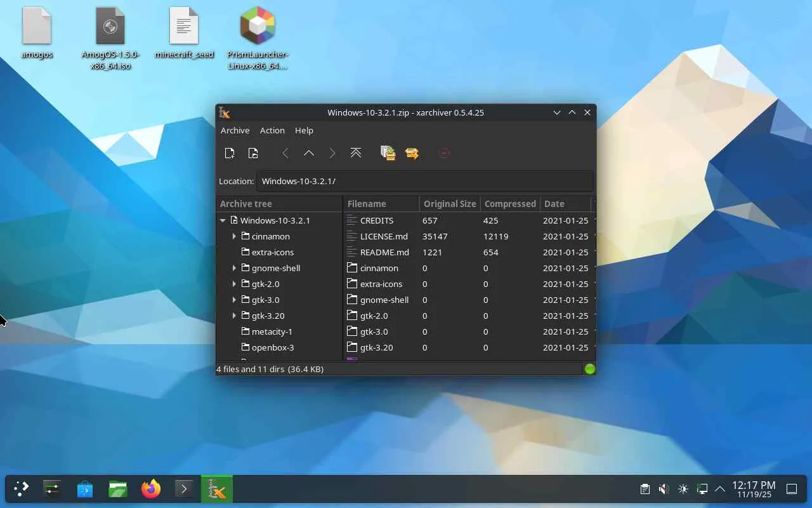
Task: Select the Windows-10-3.2.1 root in the Archive tree
Action: point(275,220)
